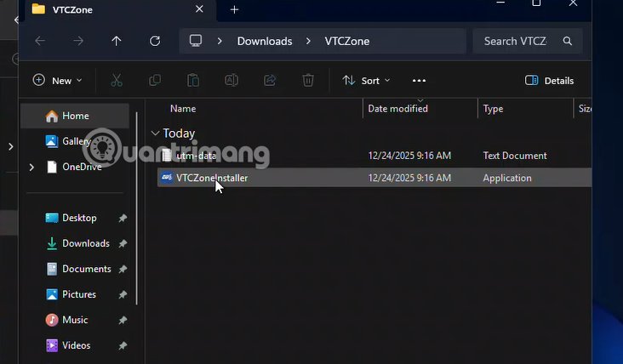The image size is (623, 364).
Task: Sort by the Type column header
Action: pyautogui.click(x=493, y=108)
